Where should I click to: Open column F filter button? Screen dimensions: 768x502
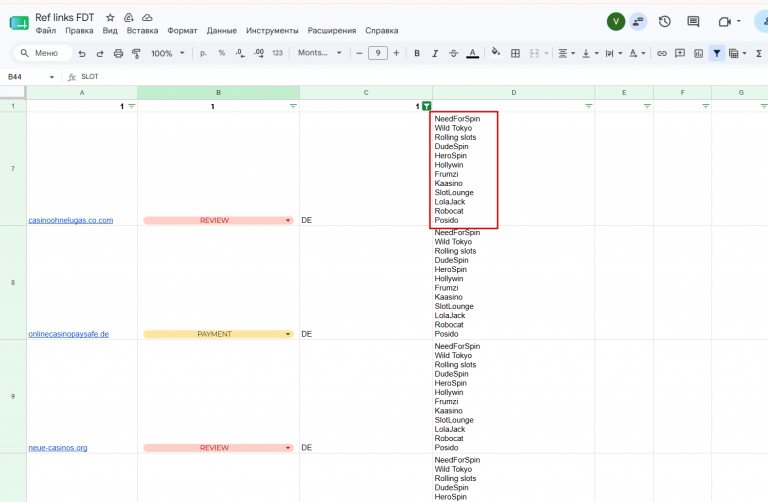coord(705,106)
